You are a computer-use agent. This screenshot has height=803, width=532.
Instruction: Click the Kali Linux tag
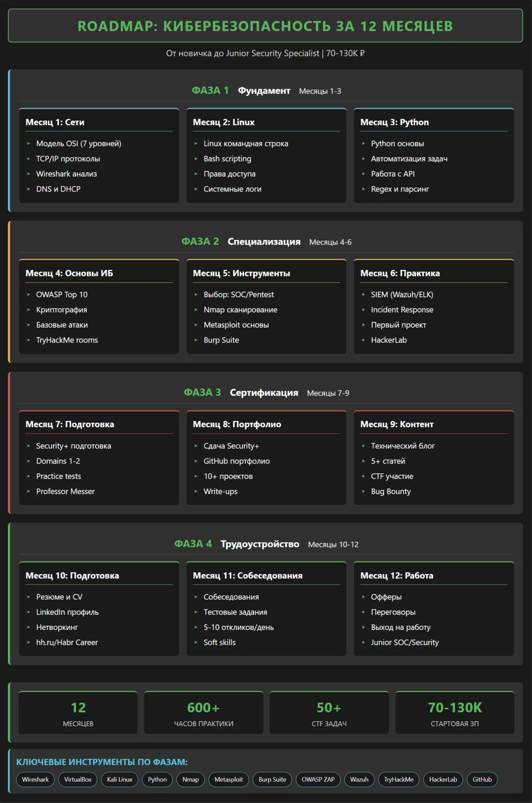119,779
